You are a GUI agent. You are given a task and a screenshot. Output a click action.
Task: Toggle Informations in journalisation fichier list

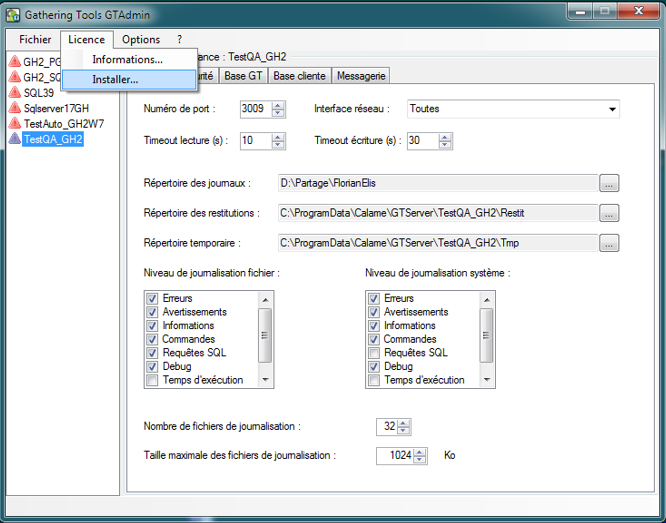152,325
